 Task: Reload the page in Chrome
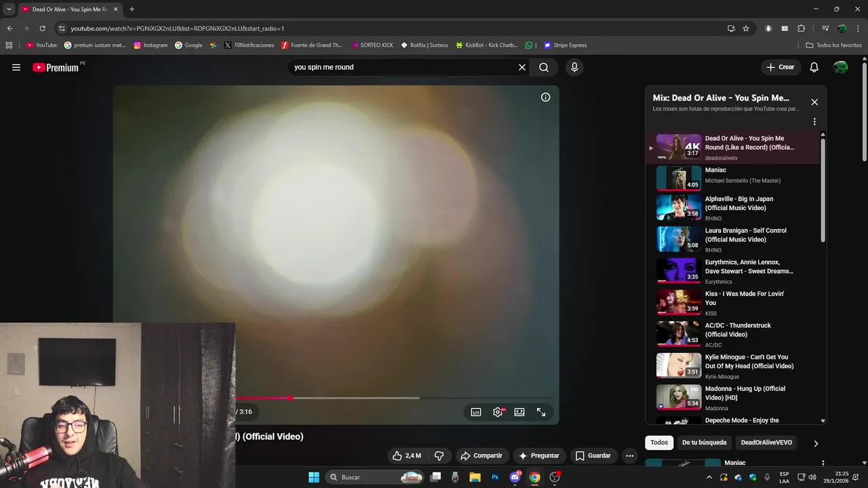pyautogui.click(x=42, y=28)
